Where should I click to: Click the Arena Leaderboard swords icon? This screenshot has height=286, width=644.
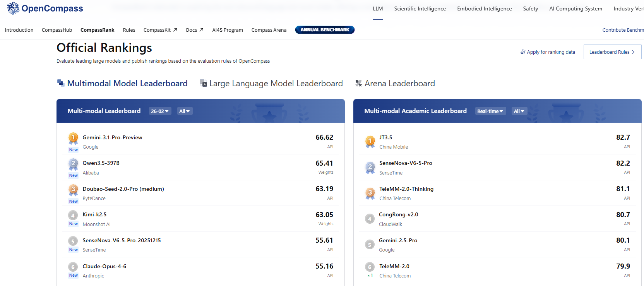[x=358, y=83]
